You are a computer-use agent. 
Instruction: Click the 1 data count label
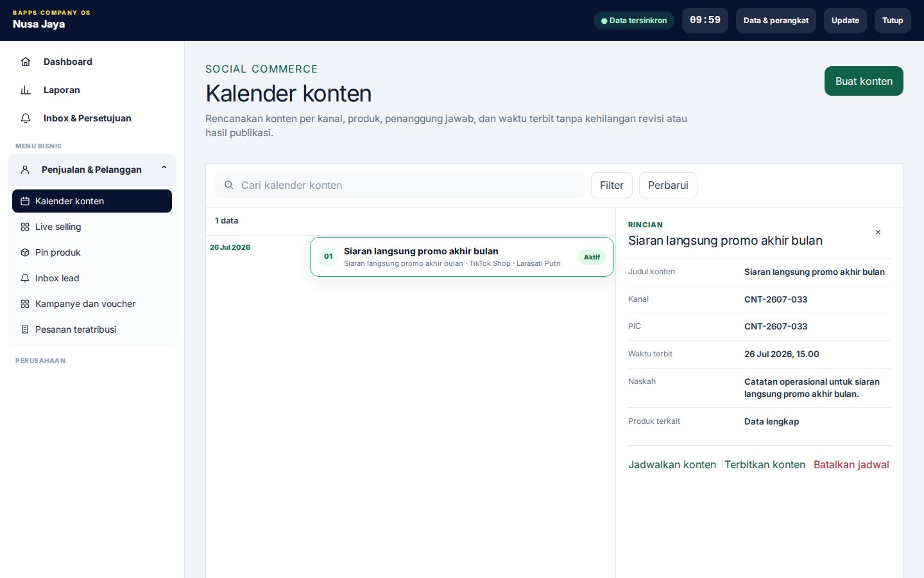227,221
